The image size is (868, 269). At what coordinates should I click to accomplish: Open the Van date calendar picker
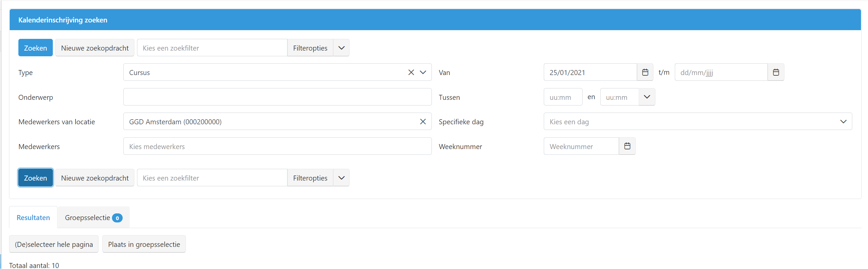click(x=645, y=72)
